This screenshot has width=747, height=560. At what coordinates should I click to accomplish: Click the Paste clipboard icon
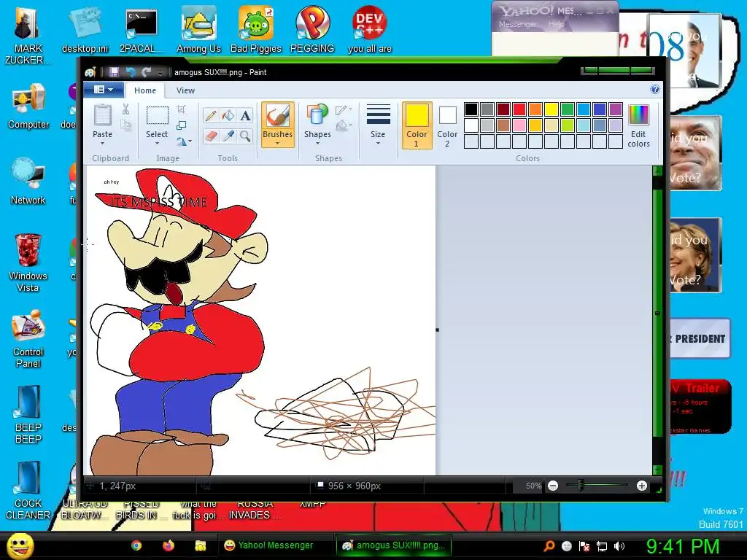coord(102,115)
